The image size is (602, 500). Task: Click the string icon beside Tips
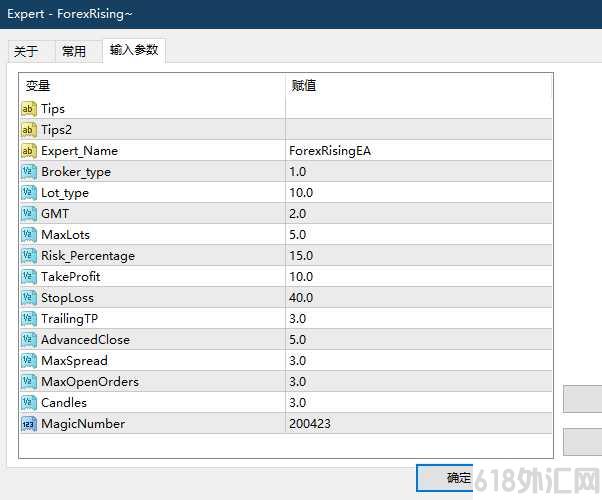[29, 109]
